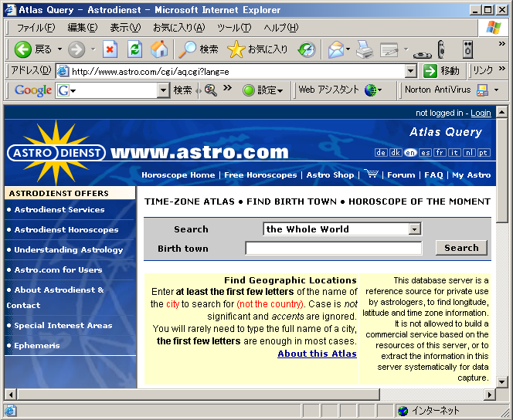
Task: Refresh the page with the green arrows icon
Action: pos(134,49)
